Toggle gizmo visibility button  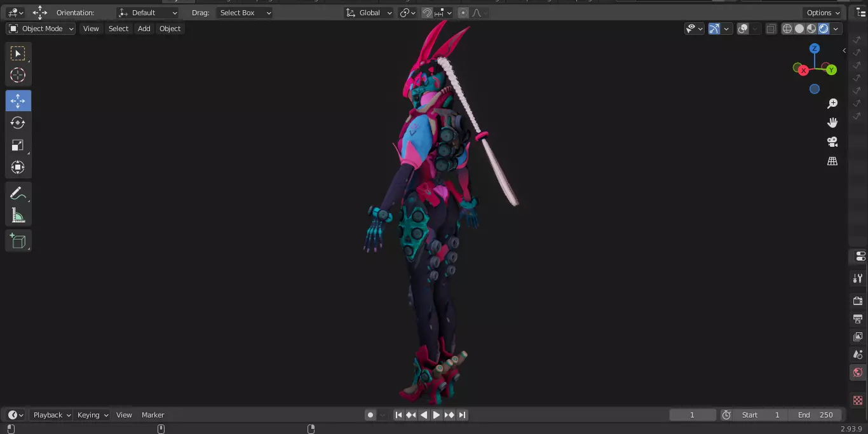(714, 29)
